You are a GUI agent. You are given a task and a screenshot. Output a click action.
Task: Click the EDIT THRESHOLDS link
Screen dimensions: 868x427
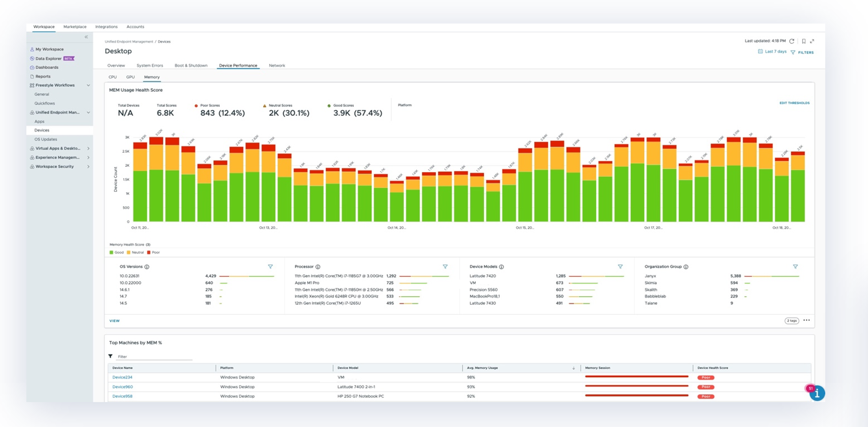click(795, 103)
